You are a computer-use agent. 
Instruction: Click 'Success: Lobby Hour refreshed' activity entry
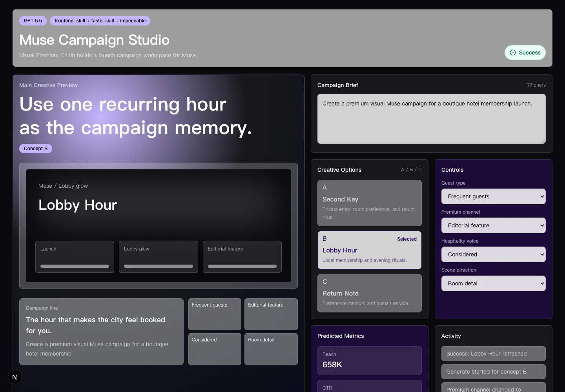(494, 354)
